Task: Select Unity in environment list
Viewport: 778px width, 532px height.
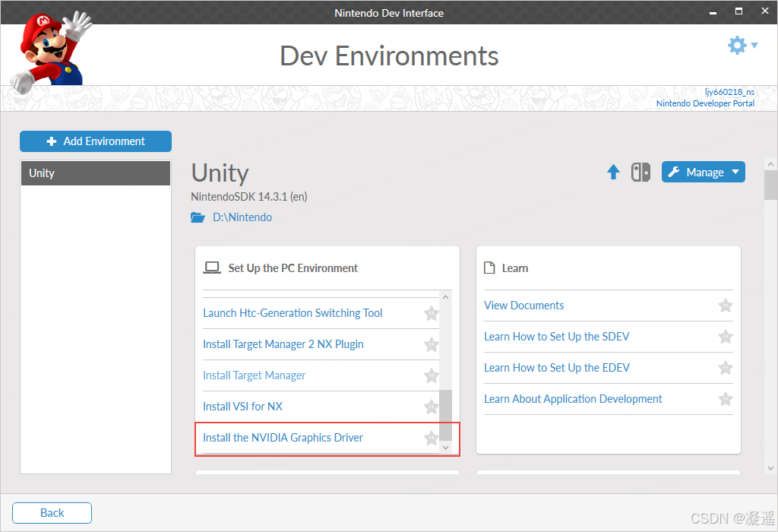Action: tap(96, 173)
